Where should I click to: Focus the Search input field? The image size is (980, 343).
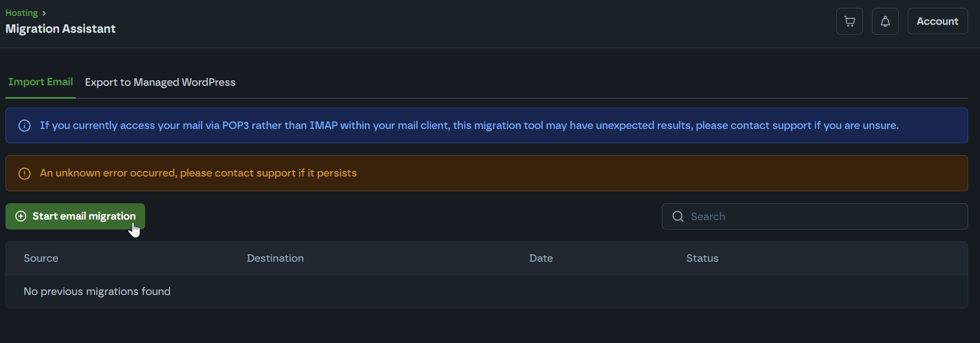tap(822, 217)
